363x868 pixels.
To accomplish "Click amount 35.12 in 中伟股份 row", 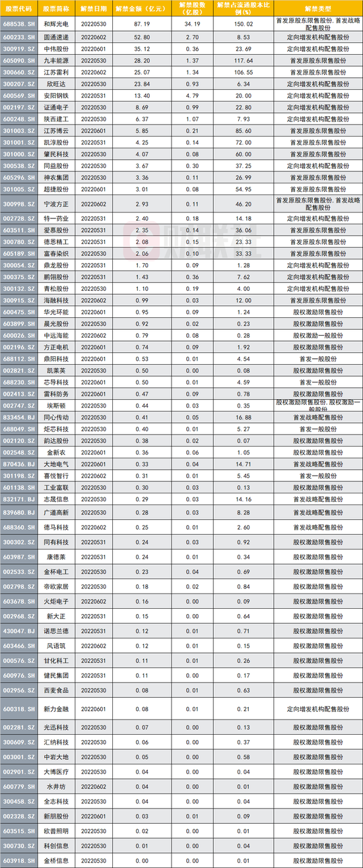I will 142,47.
